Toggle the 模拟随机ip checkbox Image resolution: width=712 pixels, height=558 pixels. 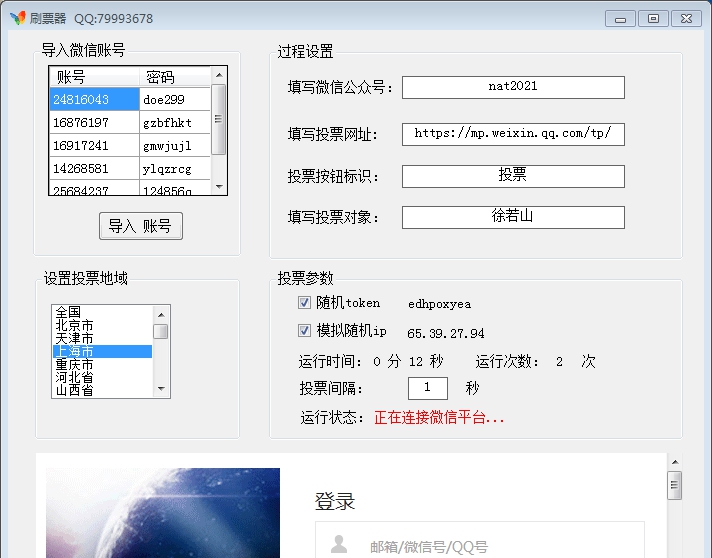[x=304, y=331]
